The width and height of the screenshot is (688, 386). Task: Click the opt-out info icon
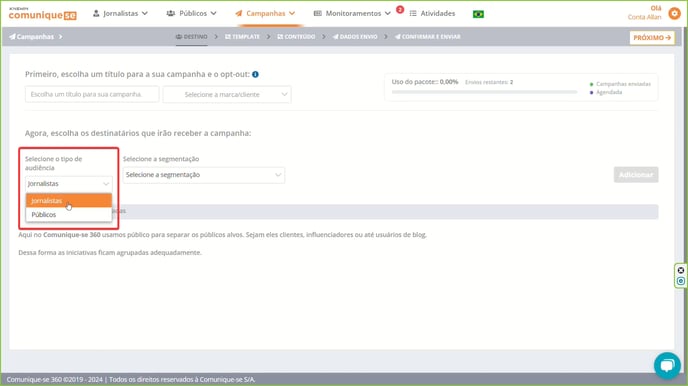pyautogui.click(x=255, y=75)
